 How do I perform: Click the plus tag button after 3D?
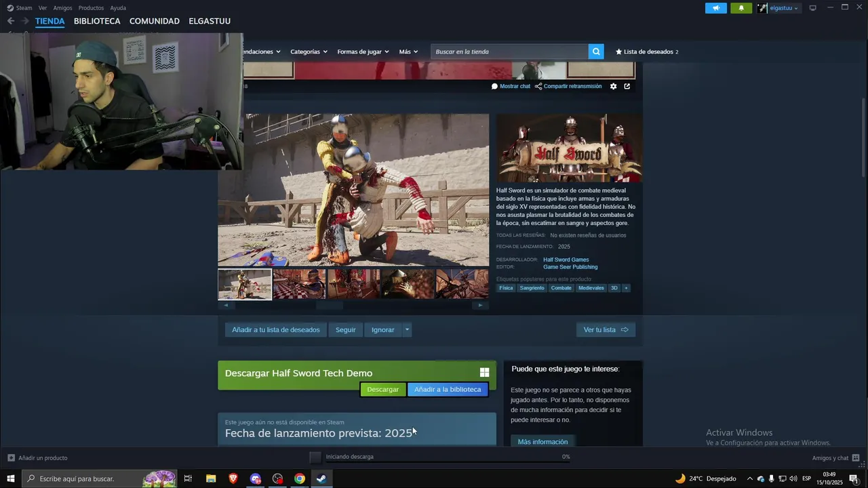[x=626, y=288]
